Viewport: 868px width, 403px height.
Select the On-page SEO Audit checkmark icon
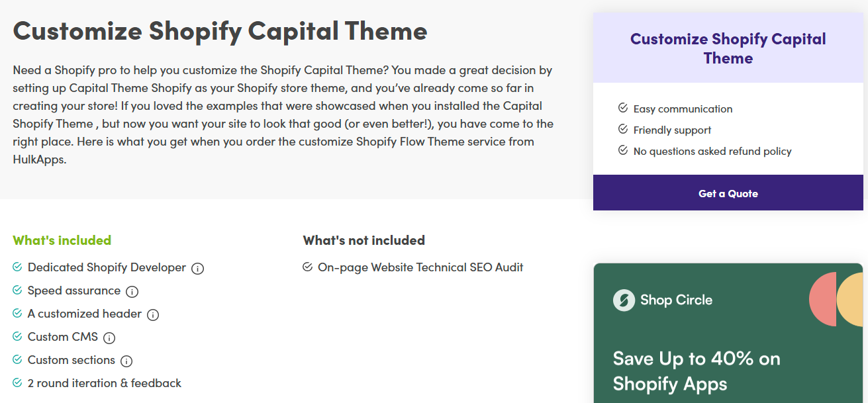(x=308, y=267)
